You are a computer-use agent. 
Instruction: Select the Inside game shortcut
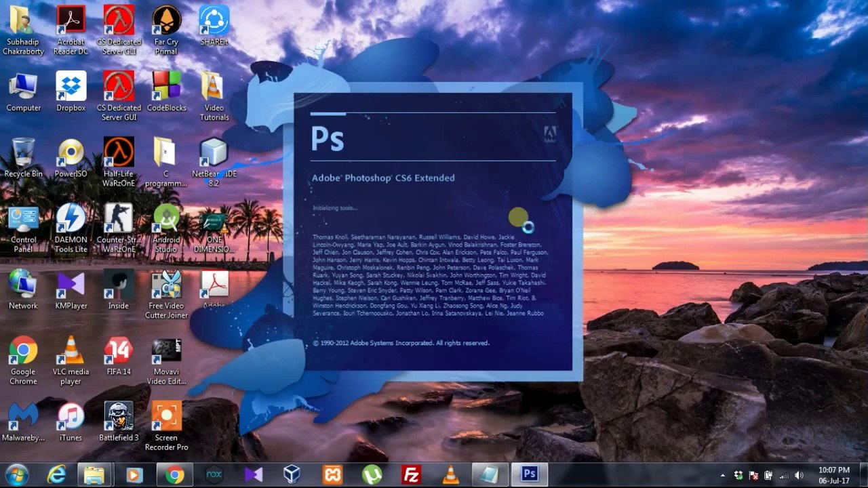pos(119,289)
